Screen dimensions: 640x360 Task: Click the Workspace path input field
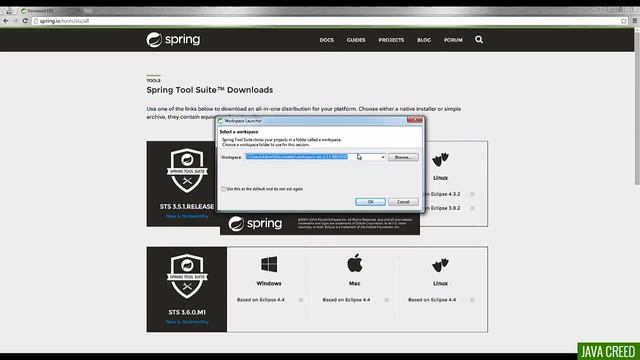312,157
